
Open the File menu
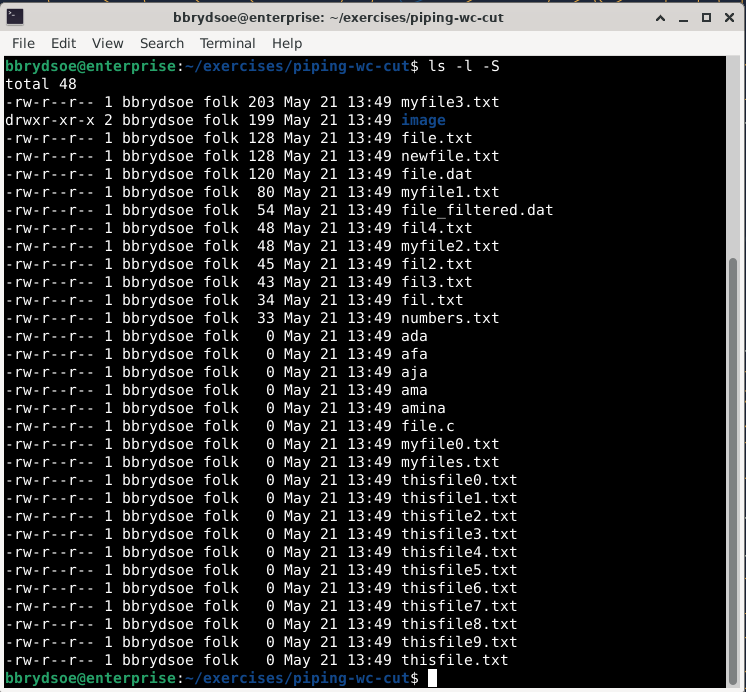(23, 43)
